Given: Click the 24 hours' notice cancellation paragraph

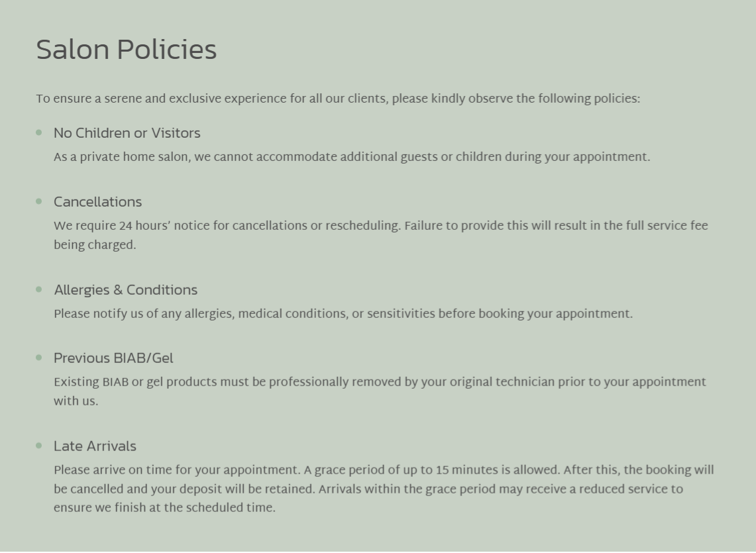Looking at the screenshot, I should click(x=380, y=226).
